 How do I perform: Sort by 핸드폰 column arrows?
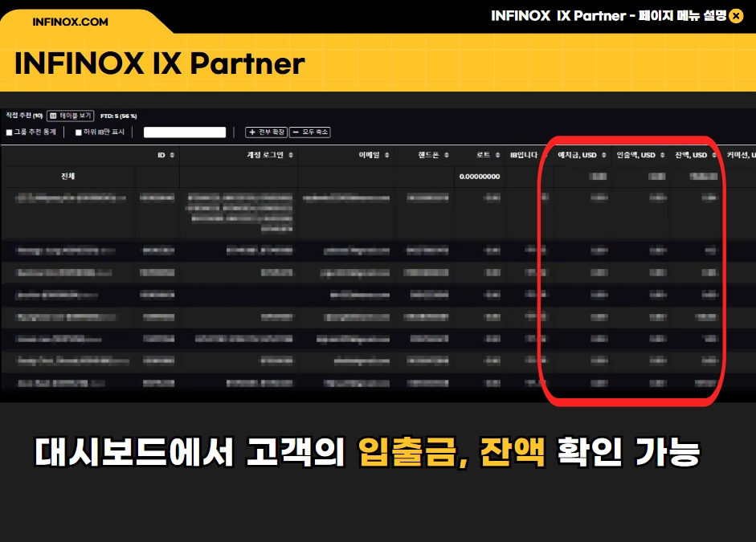[447, 155]
